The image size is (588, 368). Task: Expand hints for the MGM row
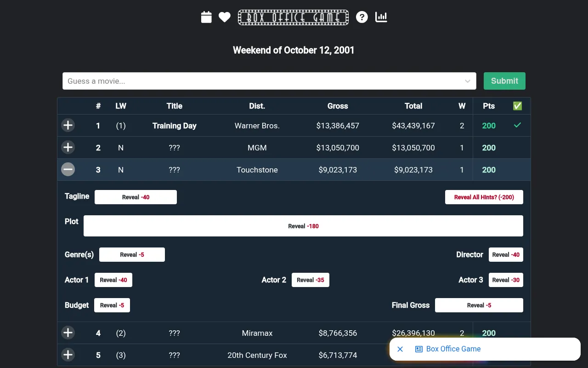click(x=68, y=147)
